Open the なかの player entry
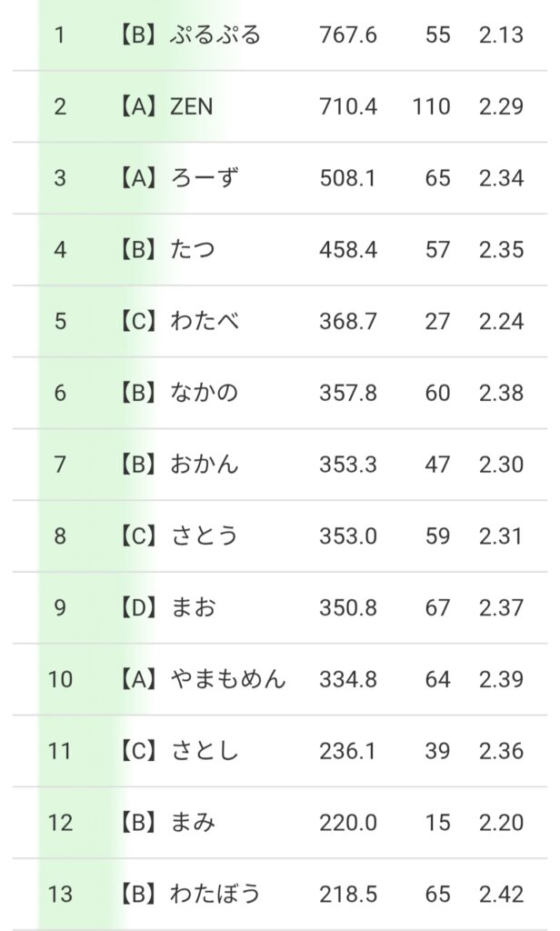Image resolution: width=560 pixels, height=931 pixels. [205, 393]
